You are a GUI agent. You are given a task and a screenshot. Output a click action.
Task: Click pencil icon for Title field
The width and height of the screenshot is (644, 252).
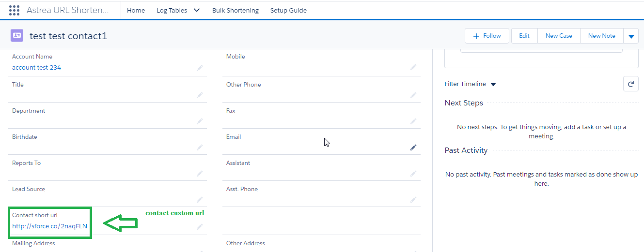(200, 95)
